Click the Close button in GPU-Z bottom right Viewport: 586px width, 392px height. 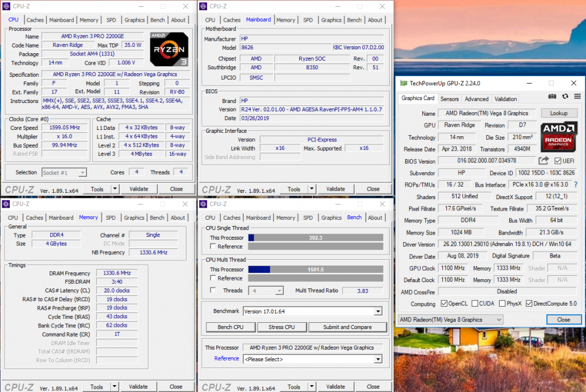(x=564, y=320)
